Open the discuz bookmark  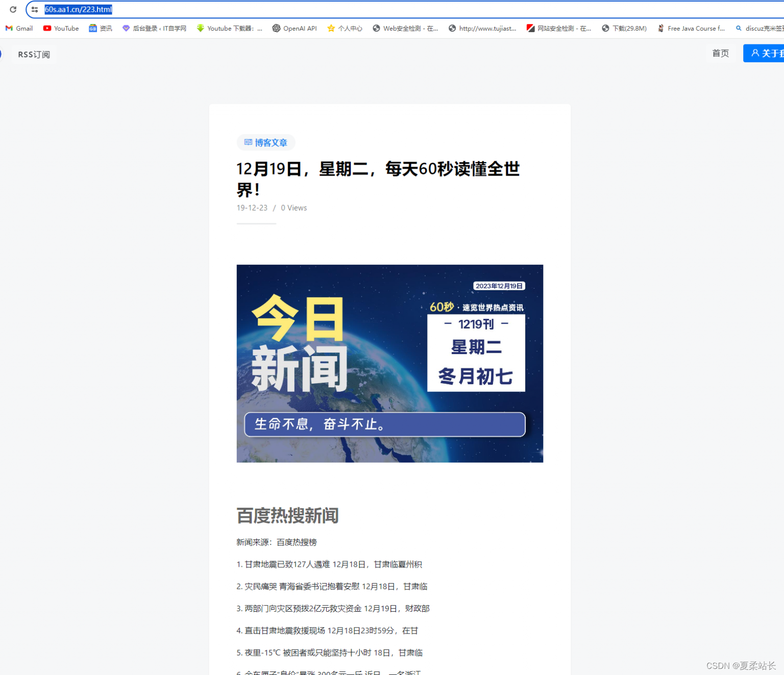[759, 28]
